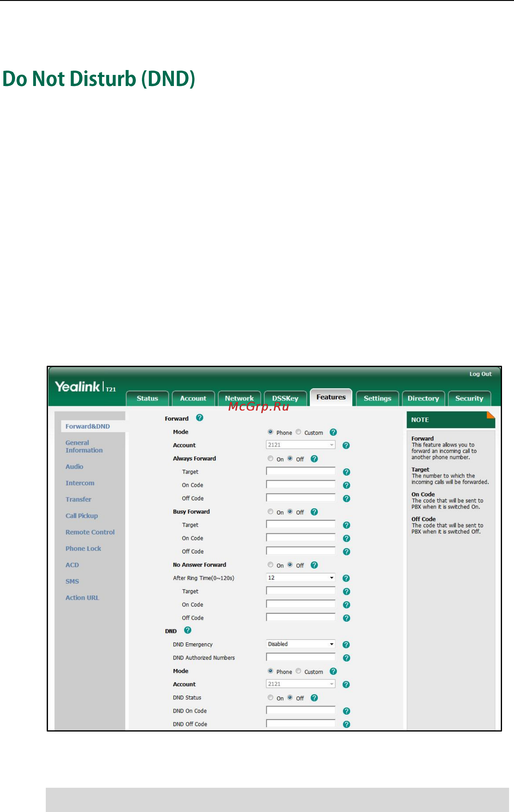Switch to the Account tab

click(x=193, y=399)
